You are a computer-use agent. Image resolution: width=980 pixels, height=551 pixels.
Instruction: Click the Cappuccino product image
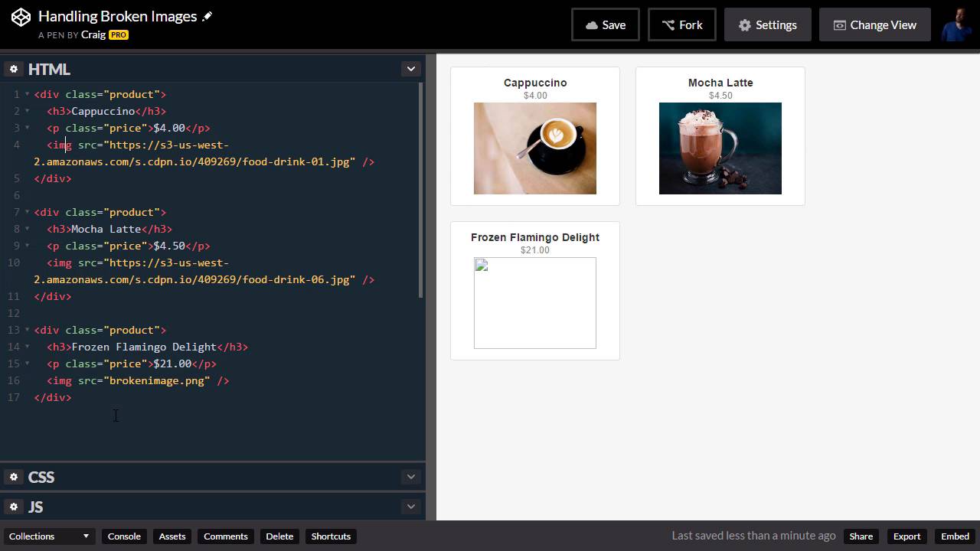coord(534,148)
